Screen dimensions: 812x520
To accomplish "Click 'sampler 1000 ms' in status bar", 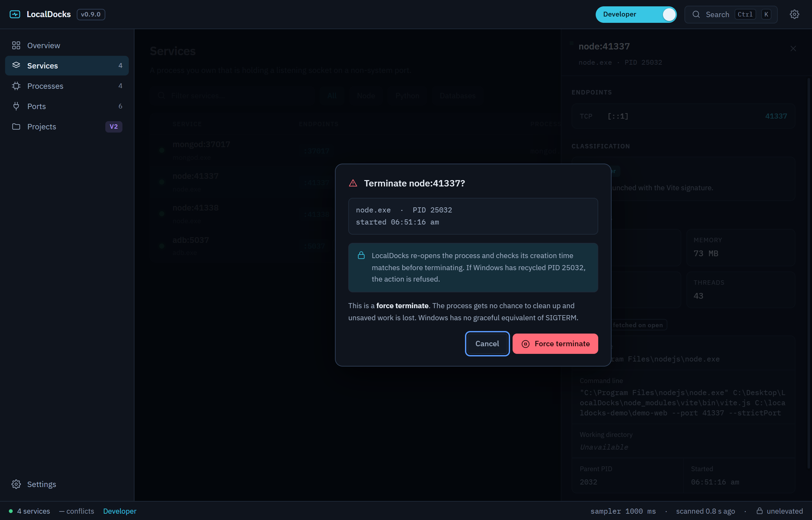I will tap(623, 511).
